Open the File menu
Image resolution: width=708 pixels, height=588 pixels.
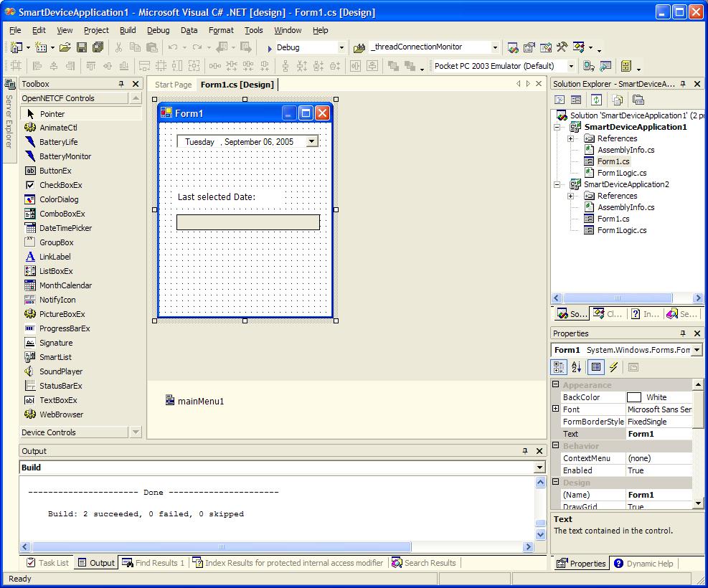15,30
